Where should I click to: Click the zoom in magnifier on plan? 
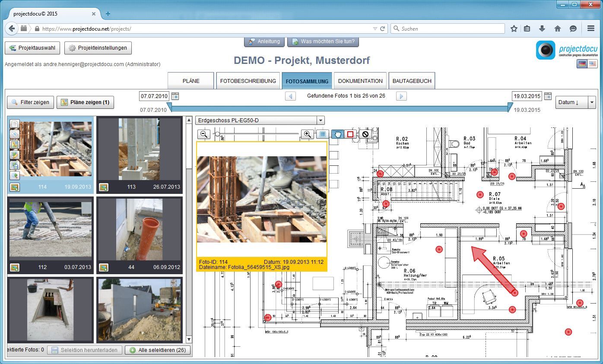click(307, 134)
